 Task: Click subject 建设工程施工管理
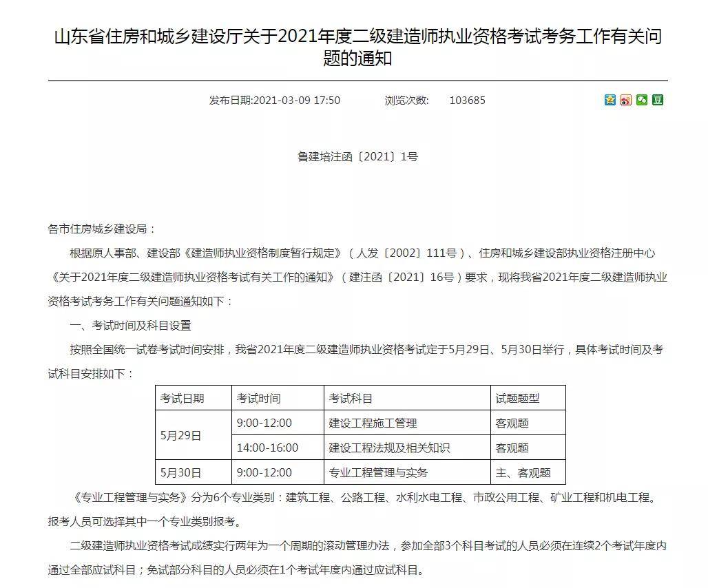[x=373, y=423]
